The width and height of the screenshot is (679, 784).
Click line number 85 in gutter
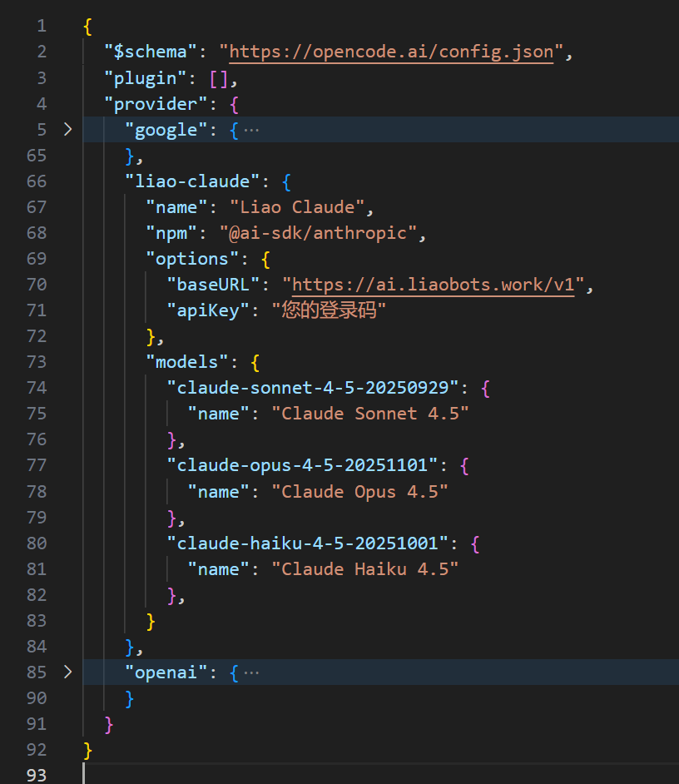point(37,672)
